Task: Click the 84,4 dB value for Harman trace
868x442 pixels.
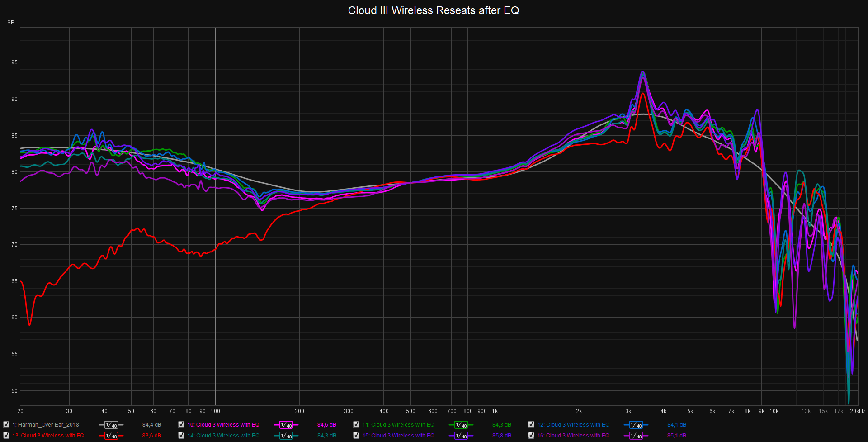Action: (x=152, y=425)
